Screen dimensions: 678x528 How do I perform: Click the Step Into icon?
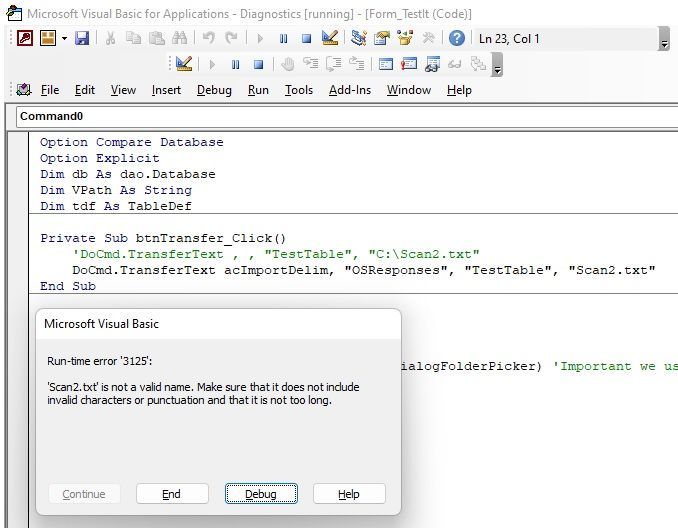[310, 64]
